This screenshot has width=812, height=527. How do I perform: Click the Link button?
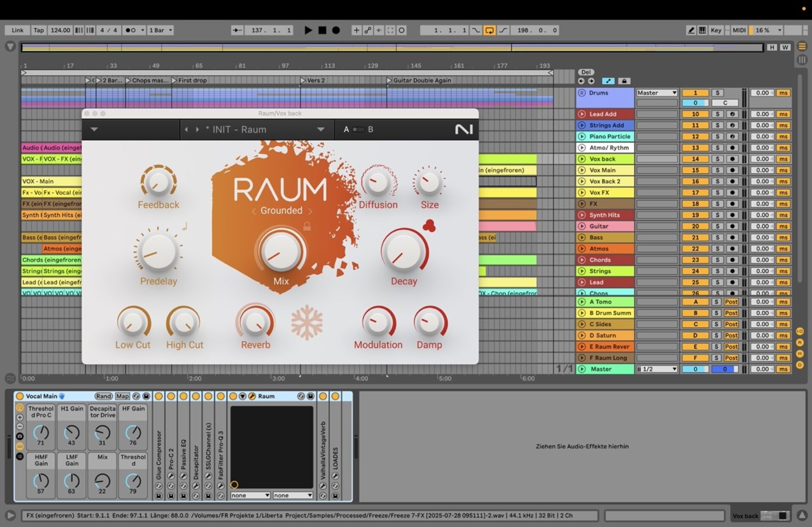click(x=17, y=30)
